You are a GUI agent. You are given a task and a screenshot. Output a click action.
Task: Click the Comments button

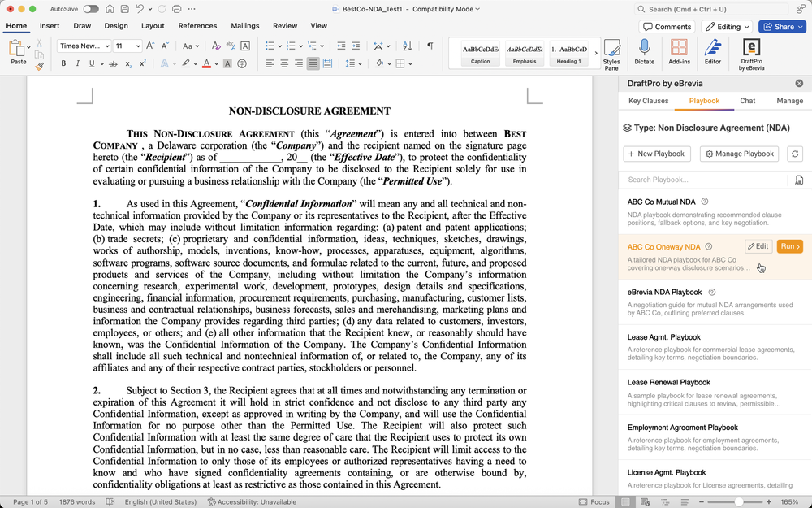(667, 27)
